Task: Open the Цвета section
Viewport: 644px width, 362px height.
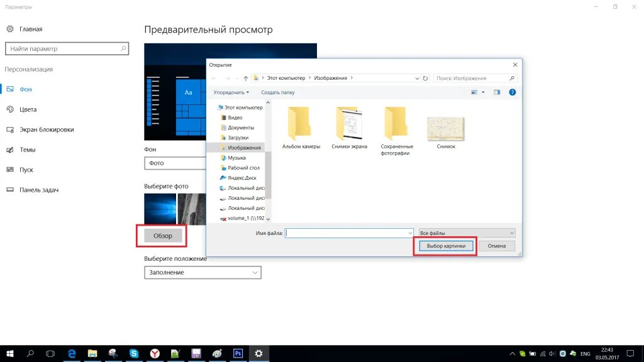Action: pos(28,109)
